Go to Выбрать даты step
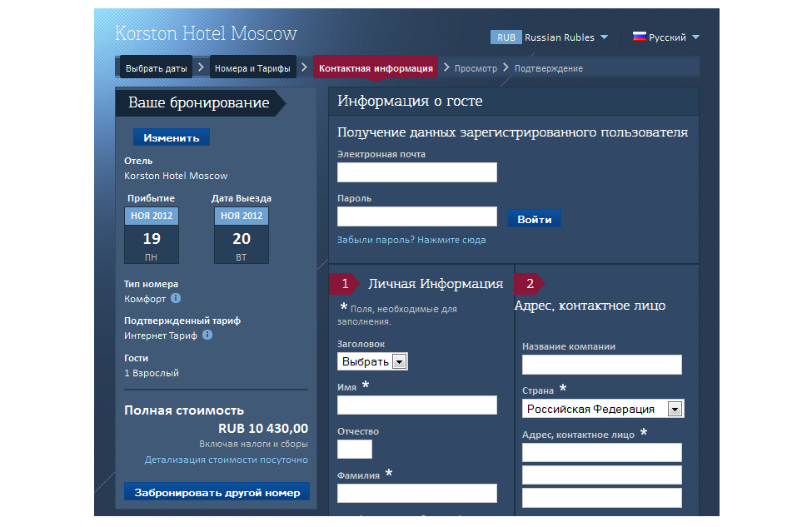This screenshot has width=812, height=527. (x=156, y=68)
